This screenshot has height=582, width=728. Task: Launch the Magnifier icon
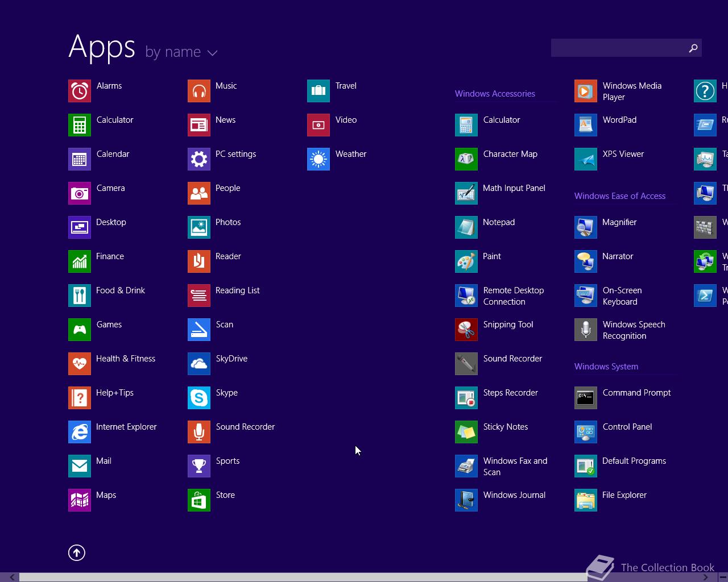586,227
